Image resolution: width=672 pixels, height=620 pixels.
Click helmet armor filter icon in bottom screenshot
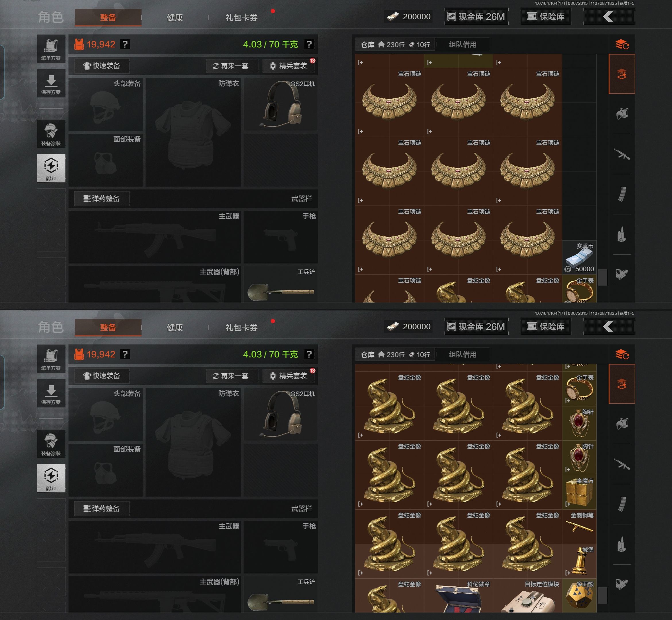point(622,424)
